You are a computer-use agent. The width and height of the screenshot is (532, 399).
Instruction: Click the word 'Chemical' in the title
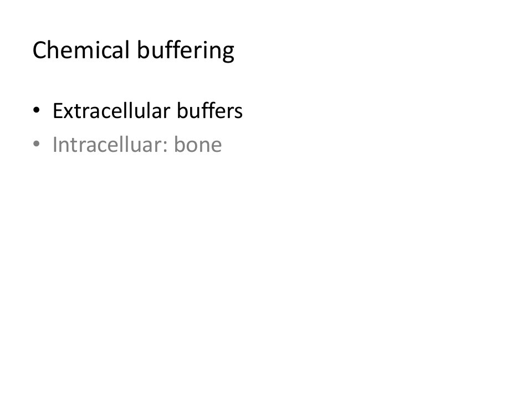81,50
